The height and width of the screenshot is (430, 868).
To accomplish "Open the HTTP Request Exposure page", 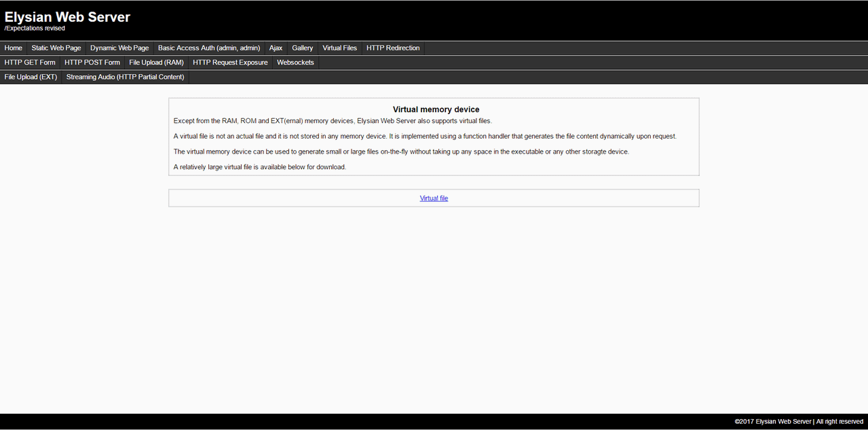I will (x=231, y=62).
